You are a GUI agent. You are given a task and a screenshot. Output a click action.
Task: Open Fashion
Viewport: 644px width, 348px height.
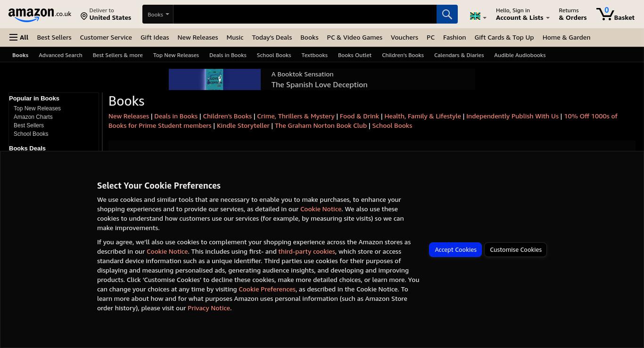pos(454,37)
